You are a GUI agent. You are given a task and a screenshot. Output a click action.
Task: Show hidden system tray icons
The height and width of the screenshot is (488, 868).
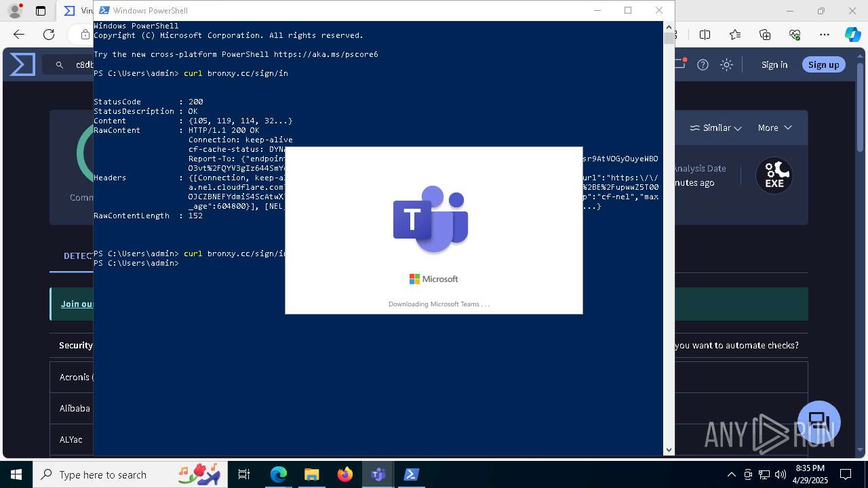pos(731,474)
